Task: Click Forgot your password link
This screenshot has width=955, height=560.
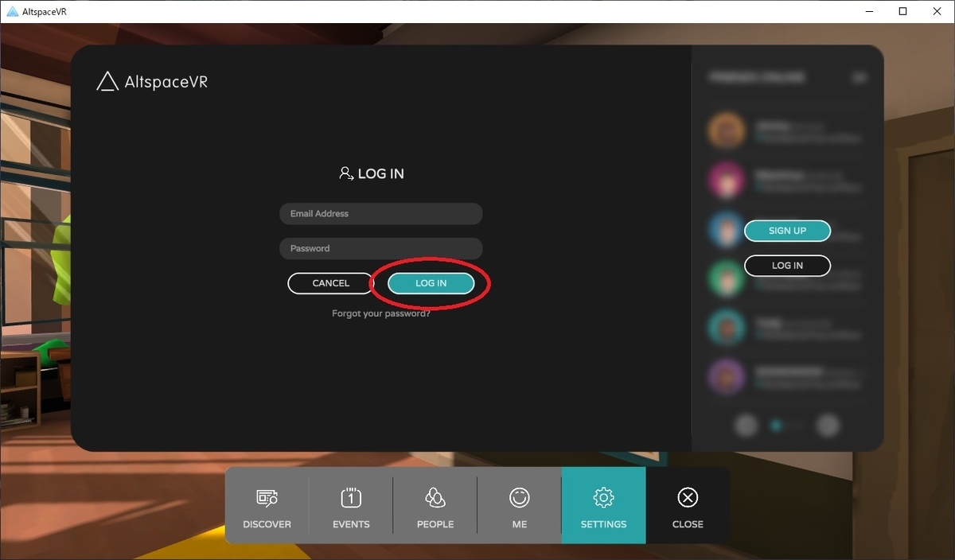Action: [x=381, y=313]
